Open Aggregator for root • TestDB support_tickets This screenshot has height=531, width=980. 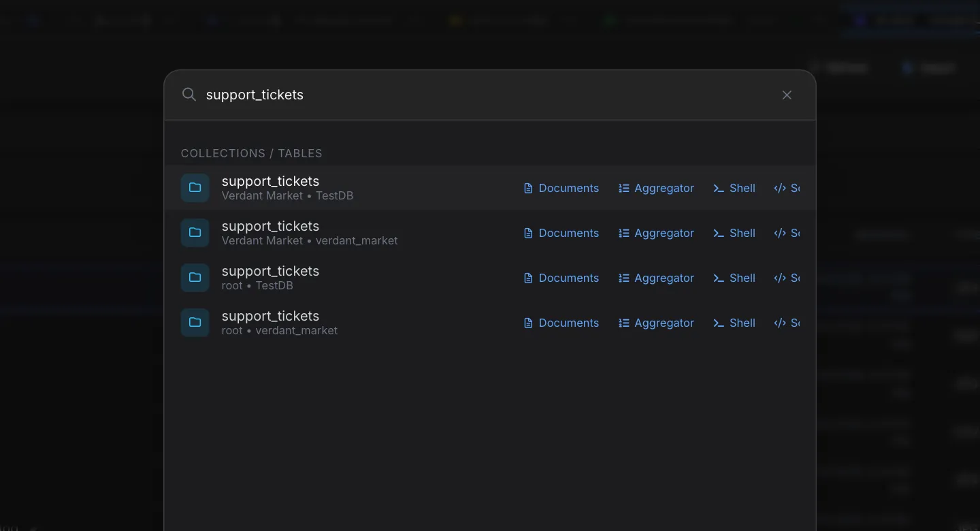pos(656,278)
